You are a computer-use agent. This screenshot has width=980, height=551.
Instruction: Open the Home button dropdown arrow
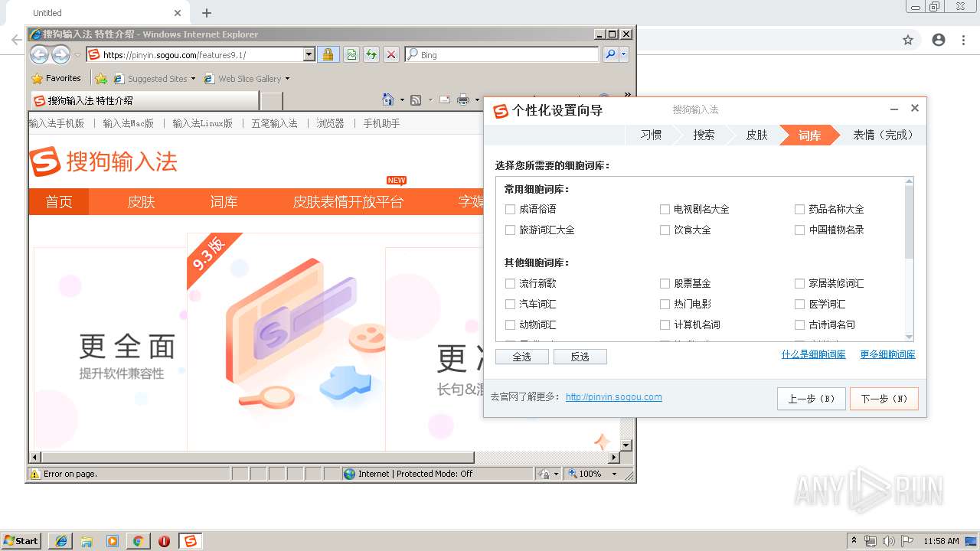tap(402, 100)
